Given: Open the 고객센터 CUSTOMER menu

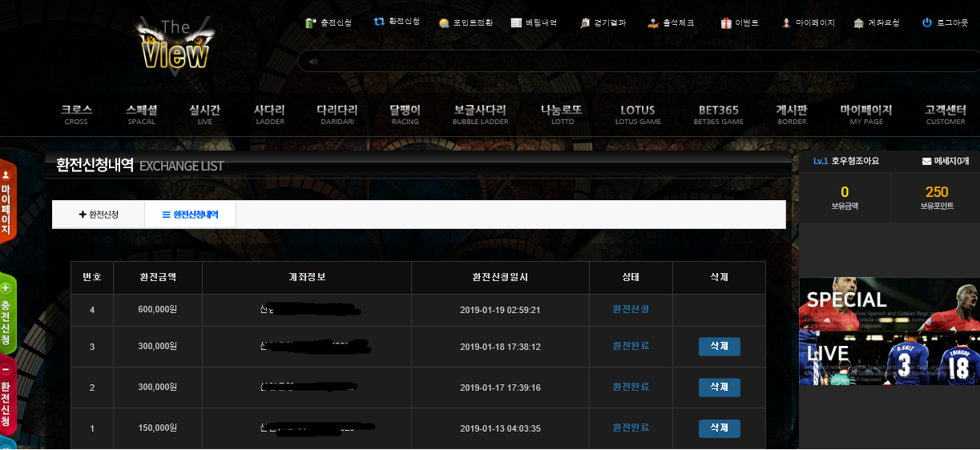Looking at the screenshot, I should pos(946,115).
